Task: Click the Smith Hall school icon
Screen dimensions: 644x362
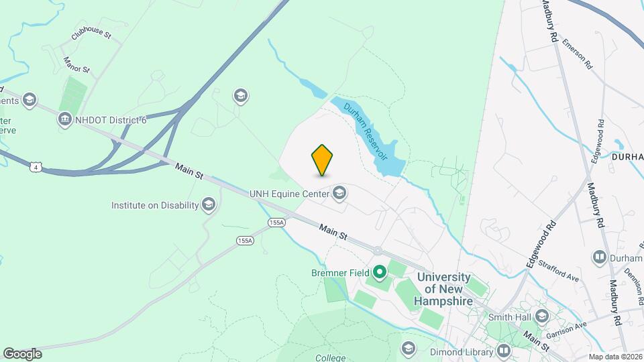Action: [x=542, y=316]
